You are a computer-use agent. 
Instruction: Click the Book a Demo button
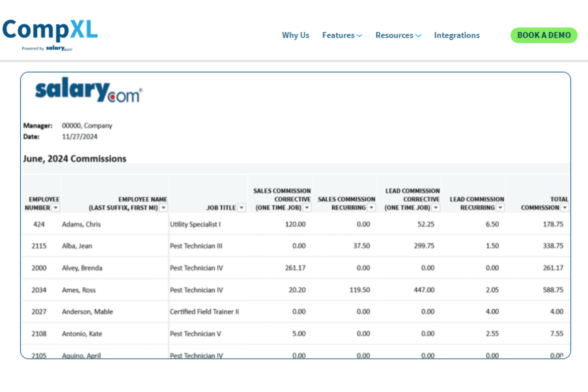click(x=544, y=35)
